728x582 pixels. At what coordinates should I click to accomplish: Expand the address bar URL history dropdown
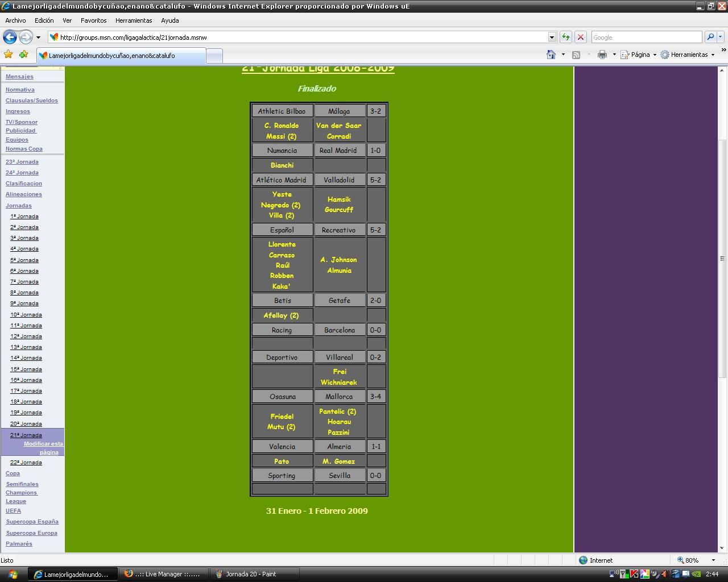[552, 37]
